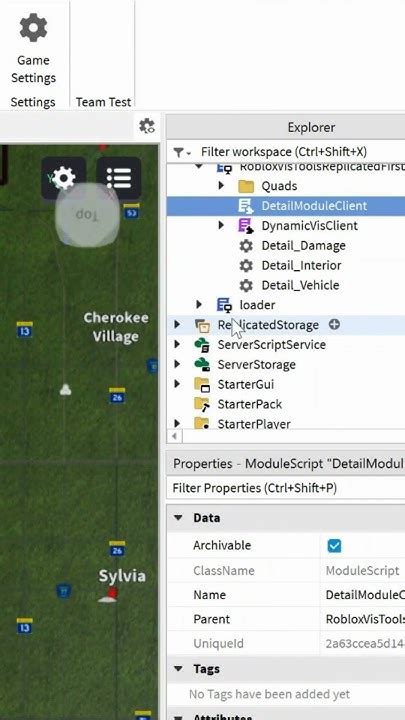
Task: Select Detail_Interior configuration
Action: tap(301, 265)
